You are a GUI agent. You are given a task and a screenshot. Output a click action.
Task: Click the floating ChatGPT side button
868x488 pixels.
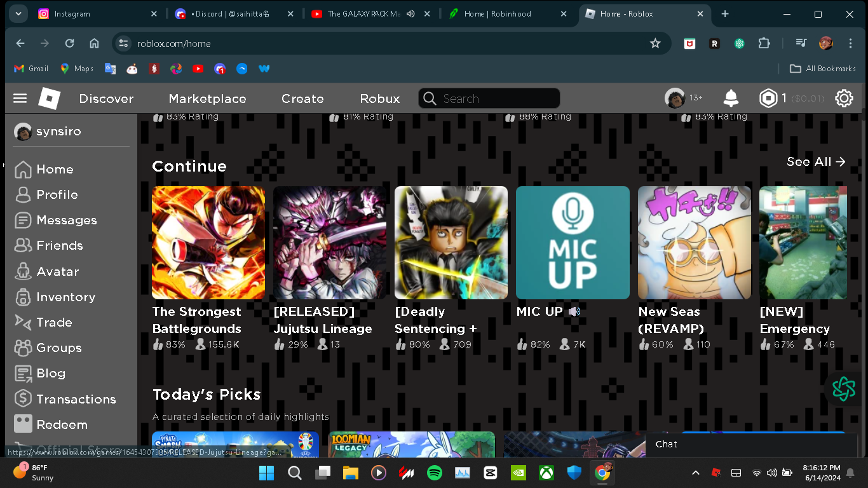click(x=844, y=388)
